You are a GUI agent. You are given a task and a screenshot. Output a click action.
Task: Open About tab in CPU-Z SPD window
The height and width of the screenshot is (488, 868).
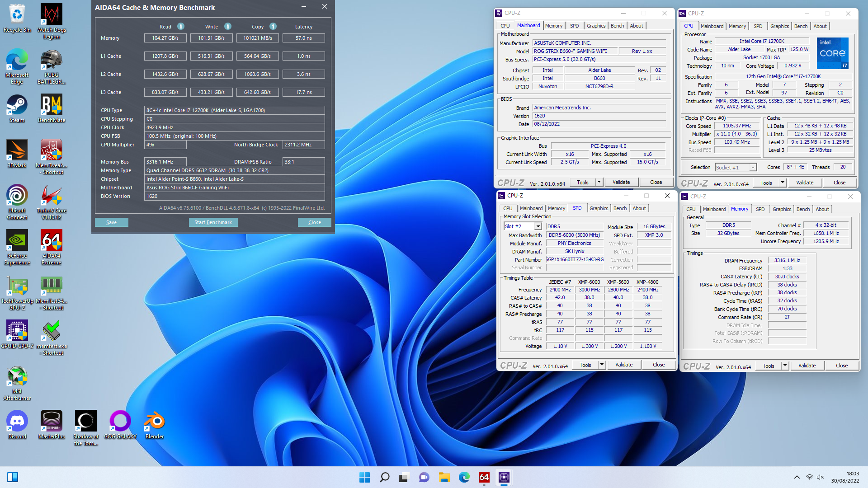[x=639, y=208]
